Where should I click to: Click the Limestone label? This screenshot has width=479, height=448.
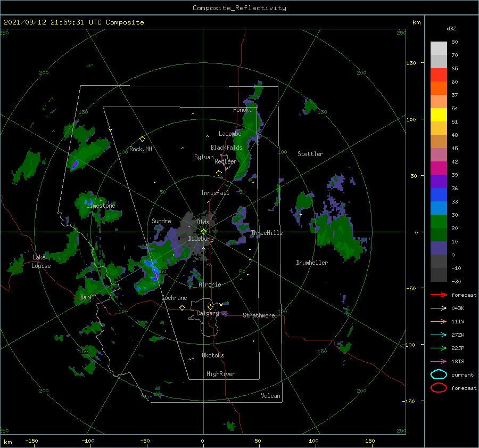101,206
